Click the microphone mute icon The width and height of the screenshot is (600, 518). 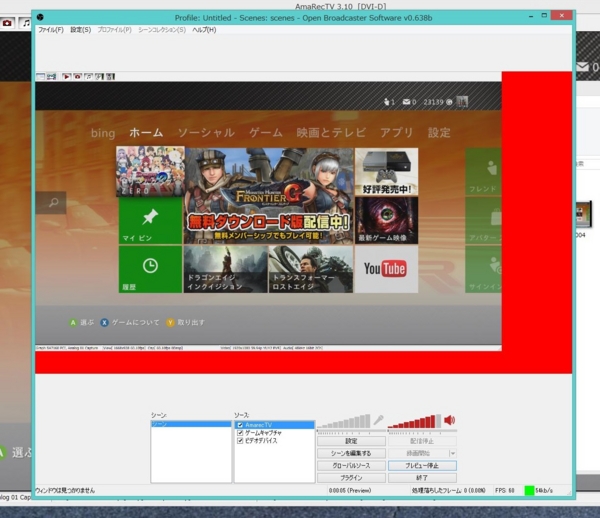pos(378,420)
